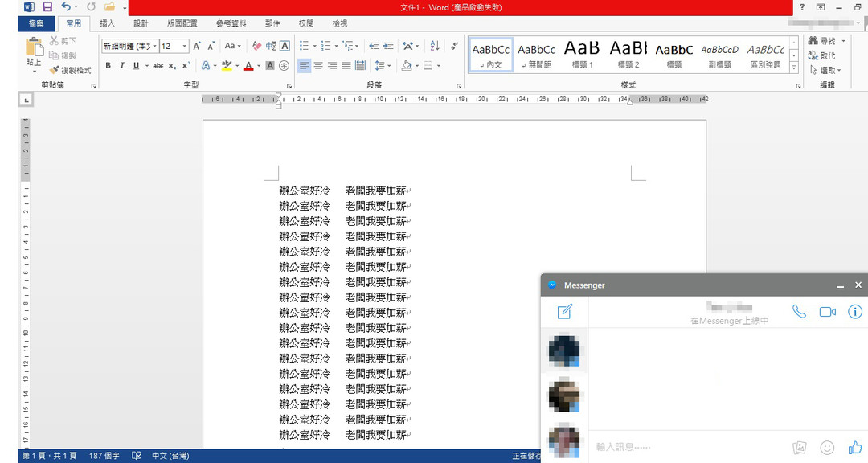Toggle Underline formatting

coord(136,65)
